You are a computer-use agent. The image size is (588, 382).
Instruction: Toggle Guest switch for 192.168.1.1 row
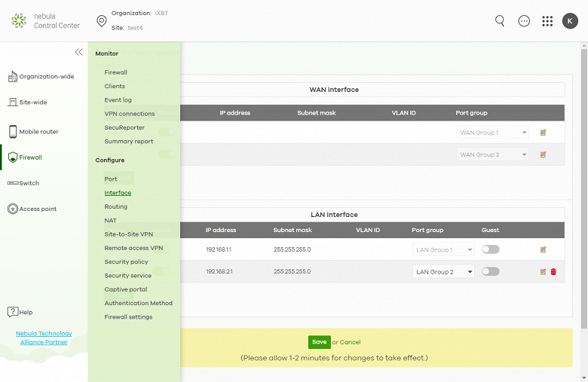[491, 249]
